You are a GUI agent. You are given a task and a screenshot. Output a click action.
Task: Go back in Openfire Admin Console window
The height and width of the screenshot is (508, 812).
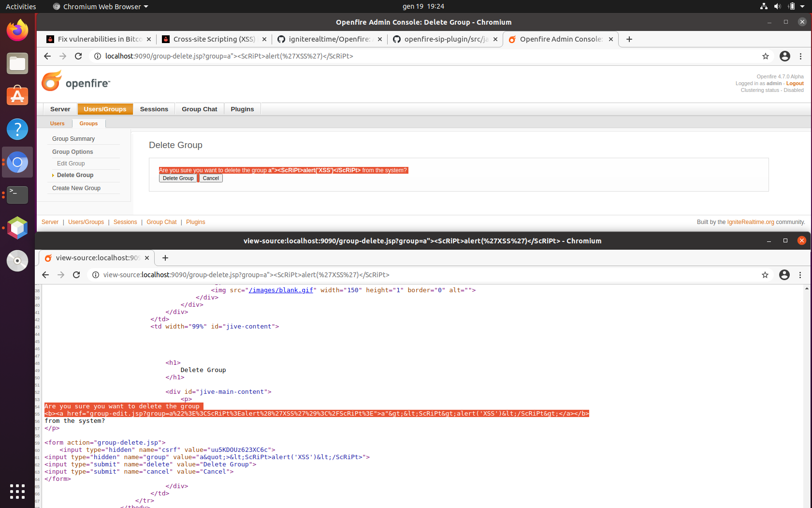(x=47, y=56)
